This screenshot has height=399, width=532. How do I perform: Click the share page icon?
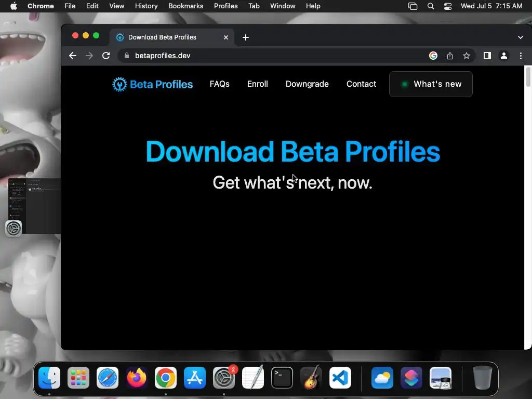pos(450,56)
